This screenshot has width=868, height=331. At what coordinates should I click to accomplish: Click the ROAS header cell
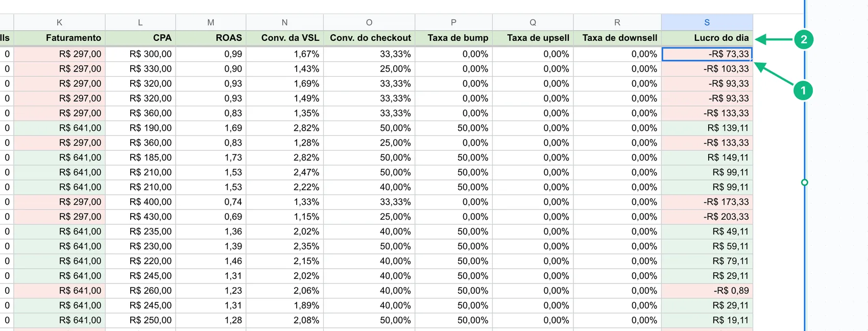[211, 38]
